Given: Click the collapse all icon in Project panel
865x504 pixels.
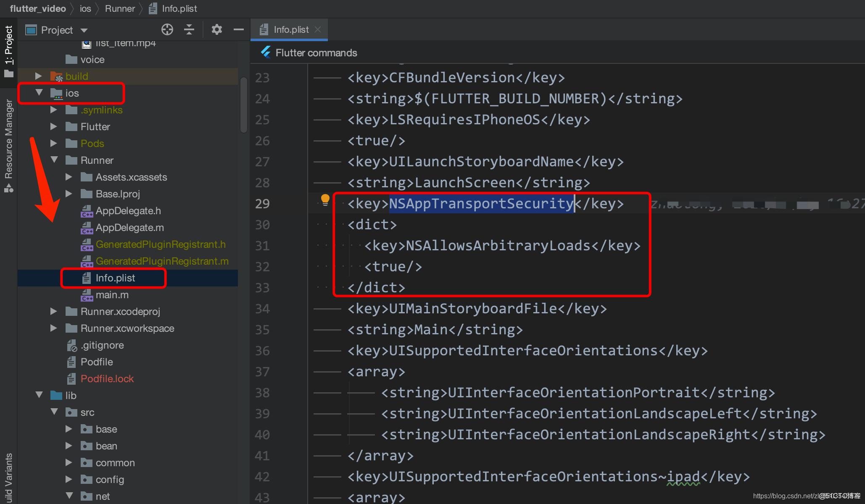Looking at the screenshot, I should click(x=189, y=29).
